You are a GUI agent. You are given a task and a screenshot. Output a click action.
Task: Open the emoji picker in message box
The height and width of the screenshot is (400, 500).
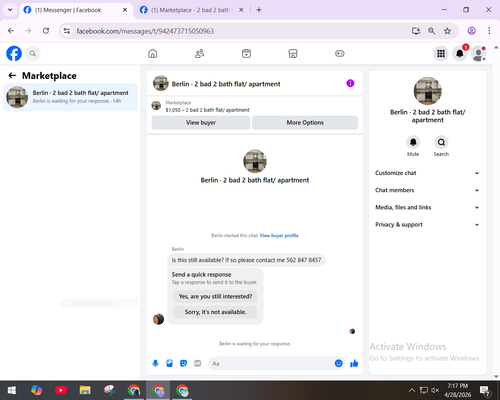click(x=338, y=363)
